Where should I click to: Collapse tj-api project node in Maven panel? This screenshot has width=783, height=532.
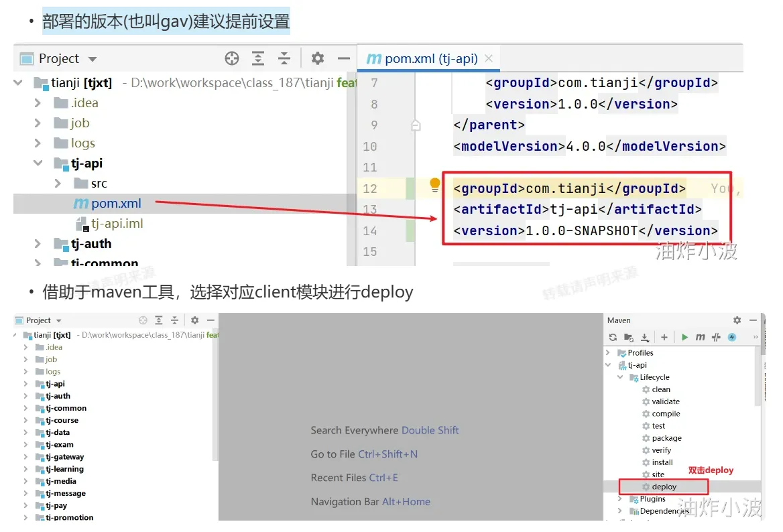pos(608,364)
